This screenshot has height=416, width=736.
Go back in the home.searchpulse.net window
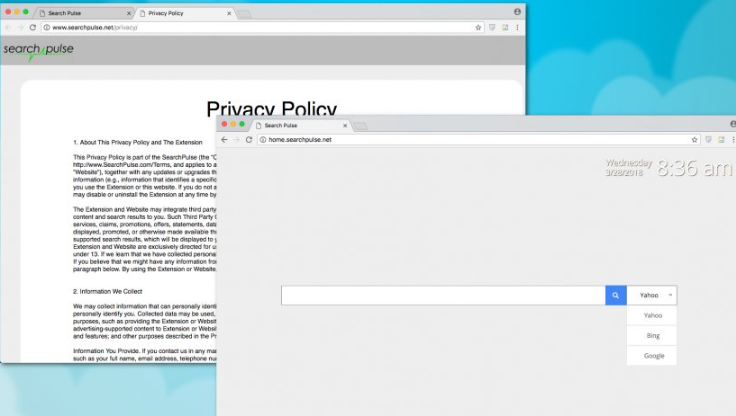[x=224, y=139]
